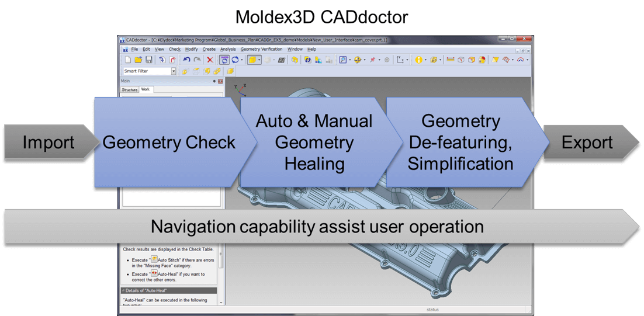This screenshot has height=316, width=644.
Task: Click the blue circular rotate icon
Action: coord(235,60)
